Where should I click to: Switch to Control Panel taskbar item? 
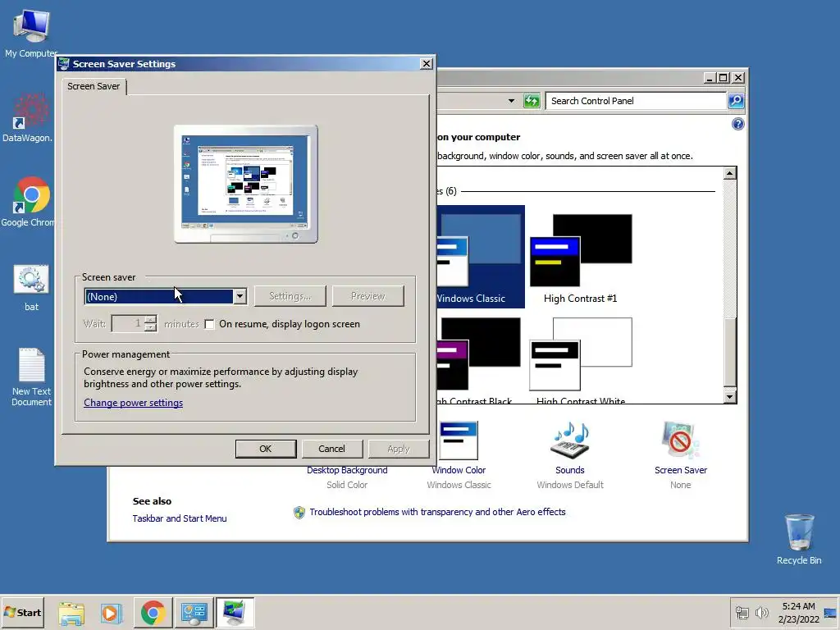click(x=194, y=613)
